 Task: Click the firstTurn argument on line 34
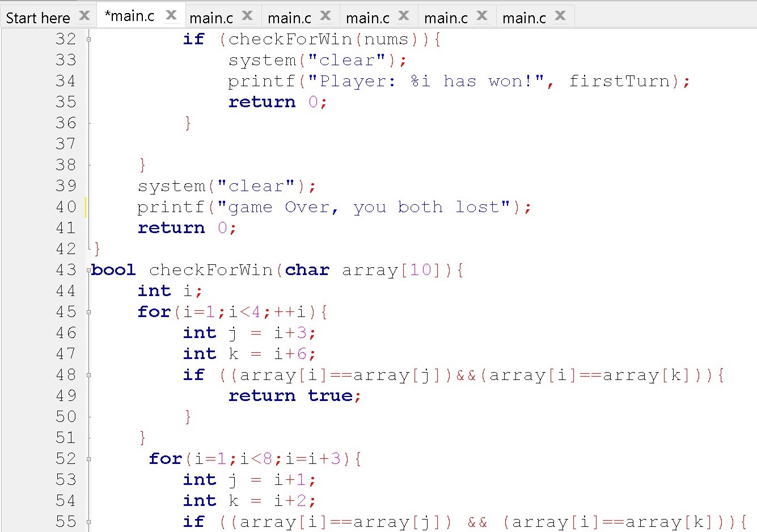point(619,82)
